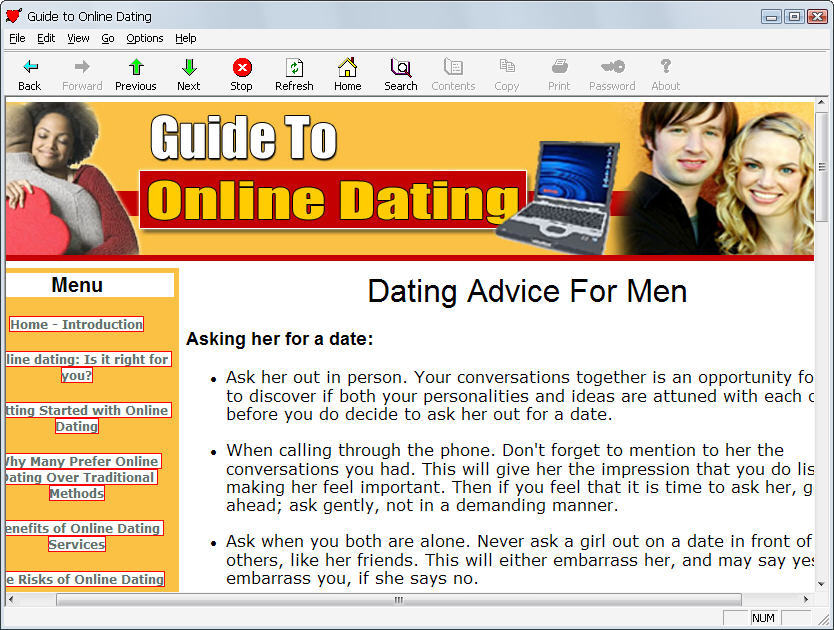Follow the Home - Introduction link

coord(77,324)
